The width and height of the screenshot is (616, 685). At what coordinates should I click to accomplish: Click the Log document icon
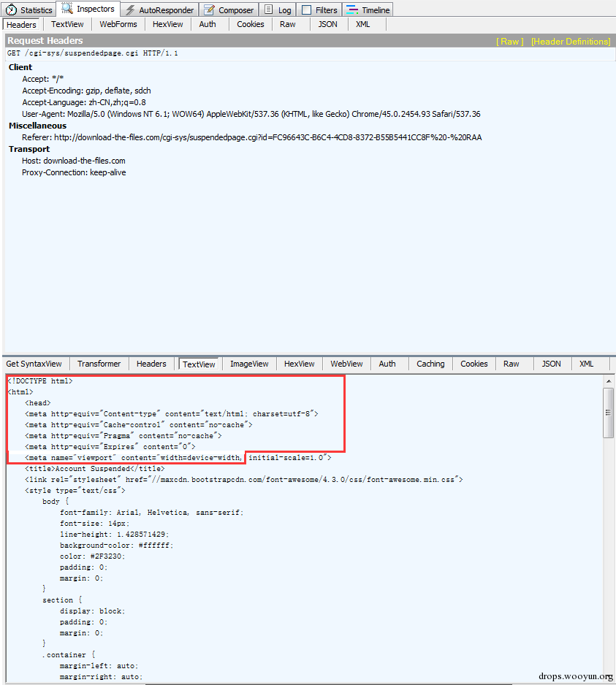pyautogui.click(x=269, y=9)
